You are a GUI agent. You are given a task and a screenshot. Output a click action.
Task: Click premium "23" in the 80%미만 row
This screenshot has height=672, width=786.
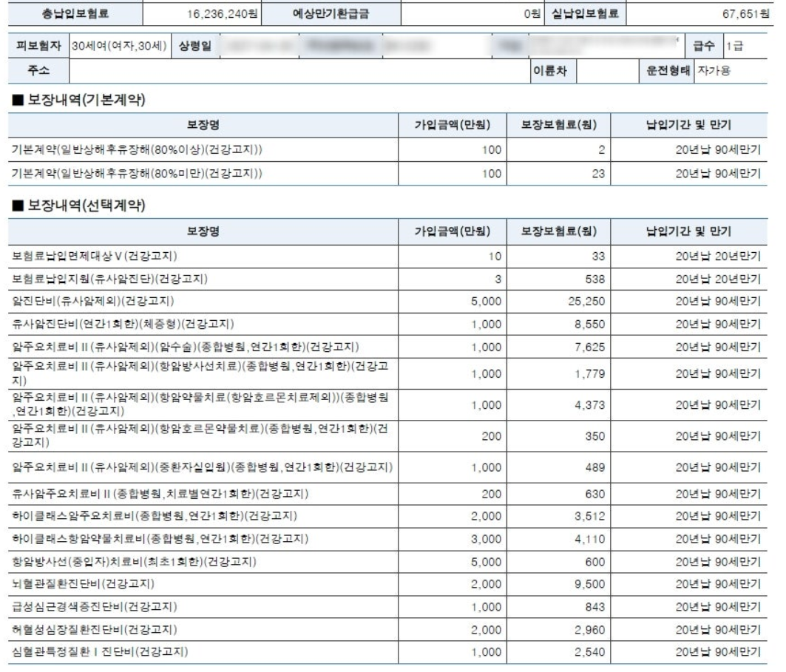(598, 174)
